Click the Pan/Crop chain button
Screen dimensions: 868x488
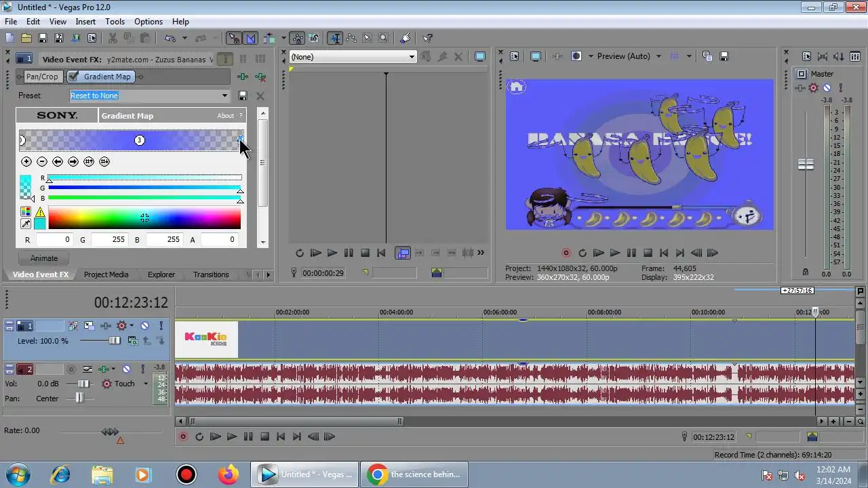tap(42, 77)
